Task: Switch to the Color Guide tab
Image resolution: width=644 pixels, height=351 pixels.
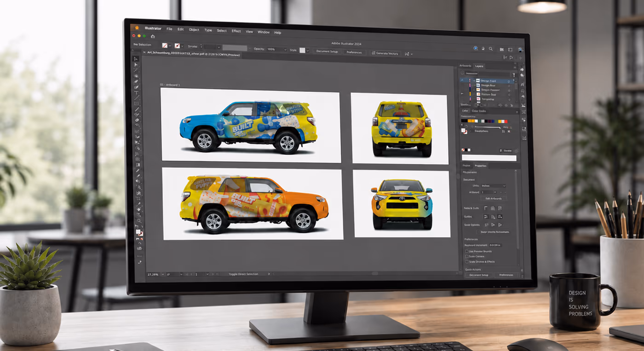Action: (479, 111)
